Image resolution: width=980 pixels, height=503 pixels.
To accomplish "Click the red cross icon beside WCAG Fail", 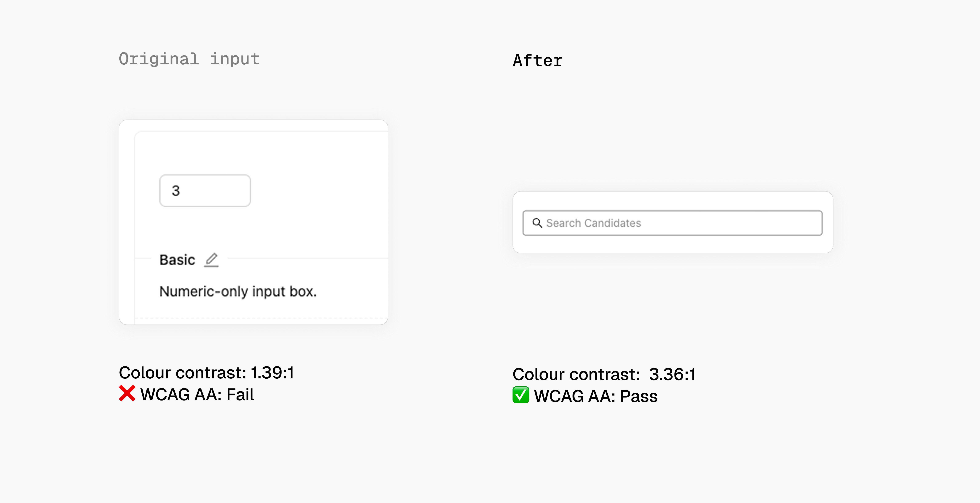I will click(127, 394).
